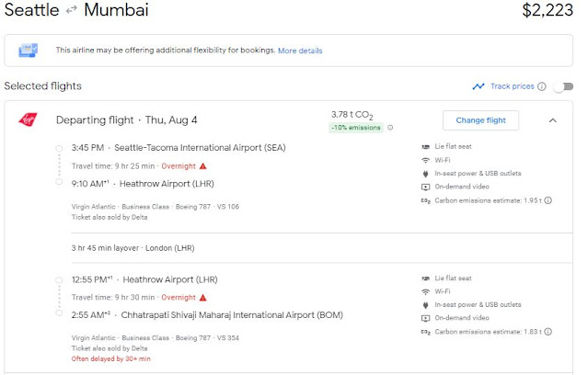The image size is (588, 375).
Task: Click the flexible booking ticket icon
Action: (29, 50)
